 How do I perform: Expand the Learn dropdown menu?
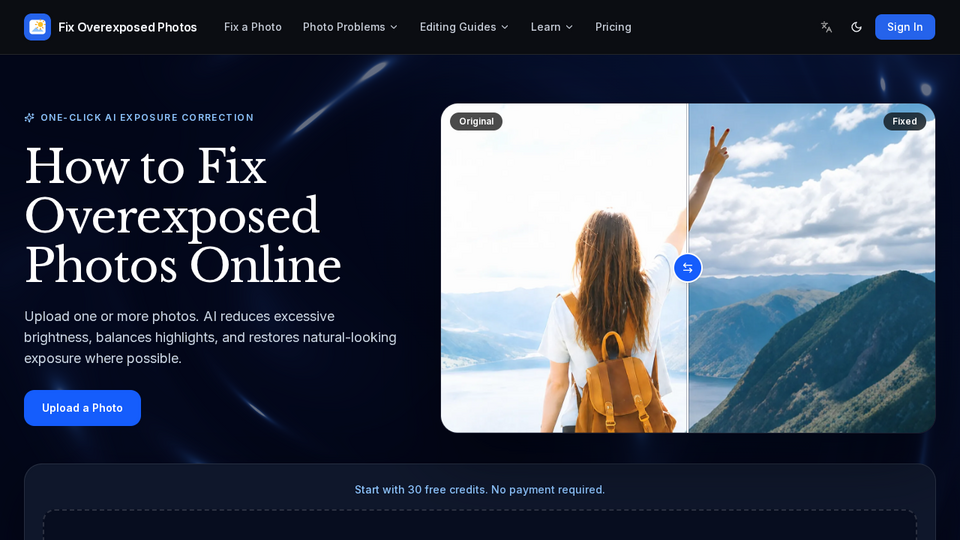552,27
